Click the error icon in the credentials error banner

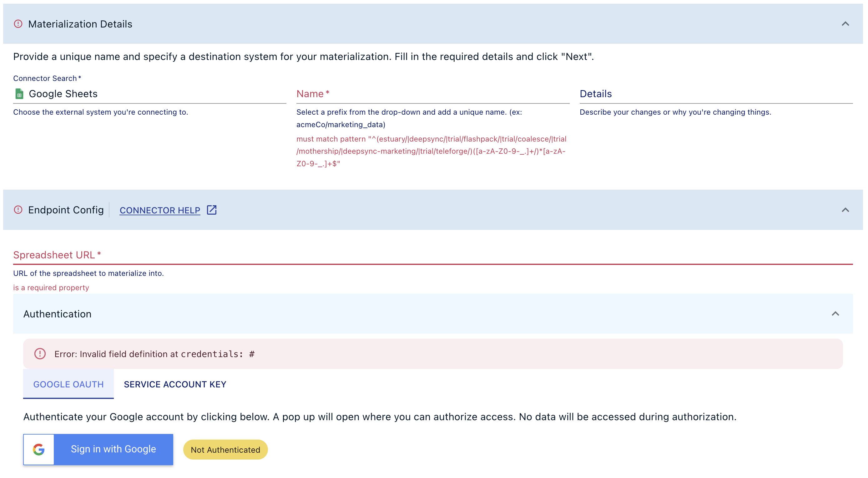click(x=40, y=354)
